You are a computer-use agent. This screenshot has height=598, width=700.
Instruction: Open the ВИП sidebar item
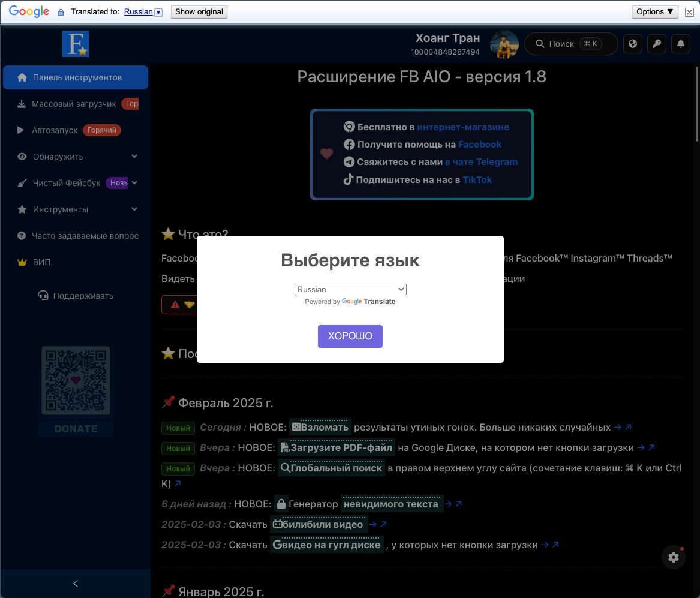[x=76, y=262]
